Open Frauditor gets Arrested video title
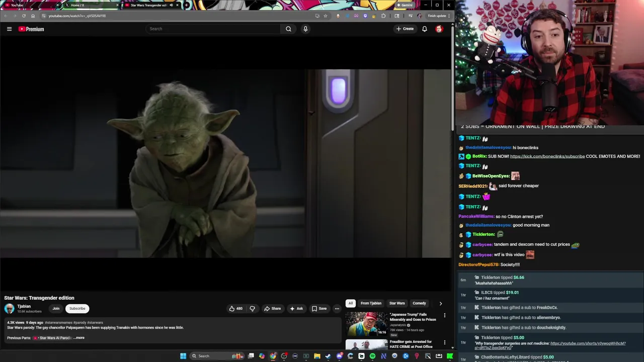This screenshot has width=644, height=362. coord(411,344)
